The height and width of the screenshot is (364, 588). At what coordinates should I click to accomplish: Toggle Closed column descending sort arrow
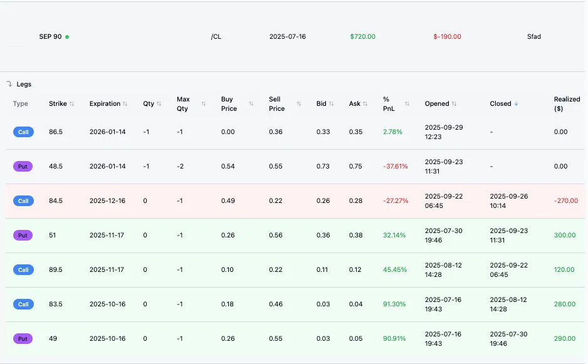point(516,104)
